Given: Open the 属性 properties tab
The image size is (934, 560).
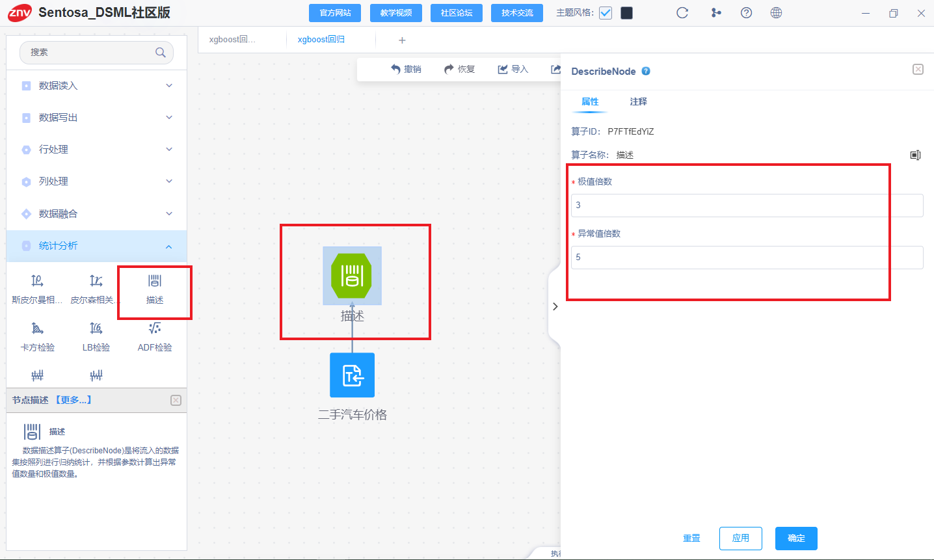Looking at the screenshot, I should coord(590,101).
